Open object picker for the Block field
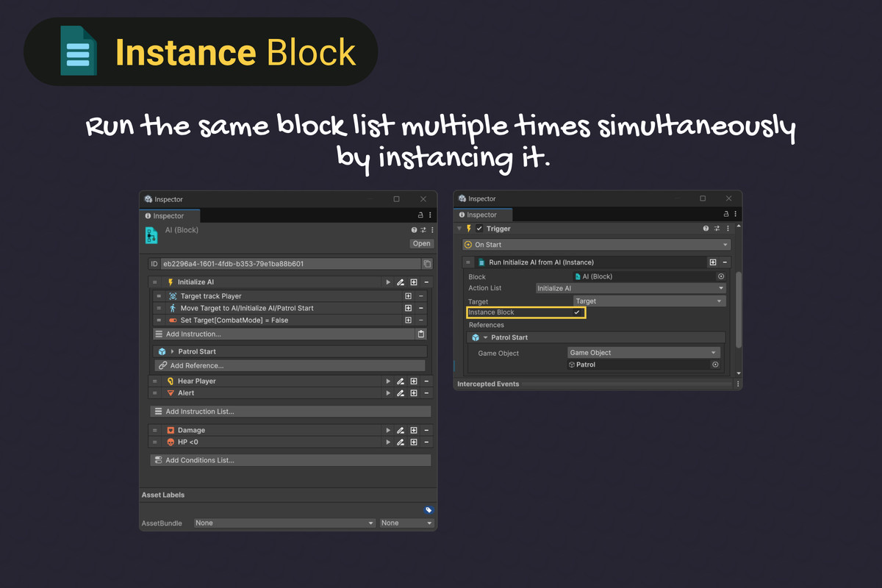The image size is (882, 588). coord(720,277)
